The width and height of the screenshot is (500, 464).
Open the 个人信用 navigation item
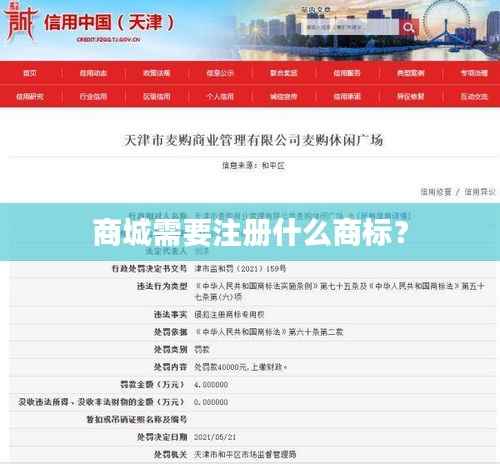point(220,97)
